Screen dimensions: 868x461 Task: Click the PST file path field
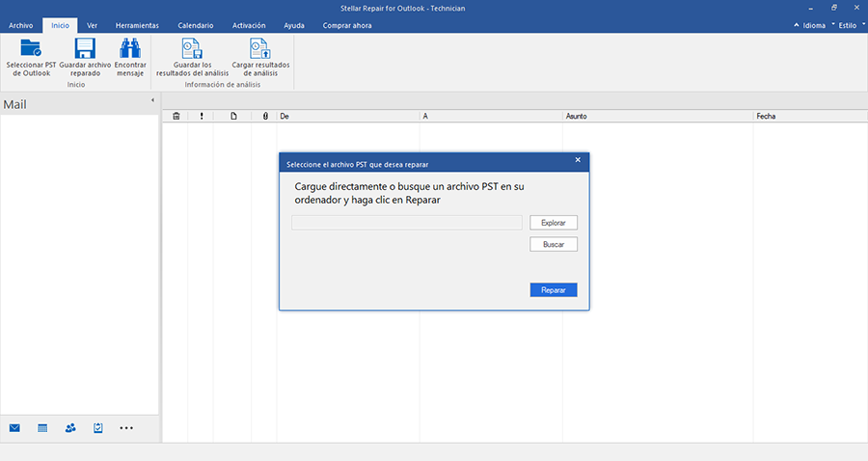point(407,223)
